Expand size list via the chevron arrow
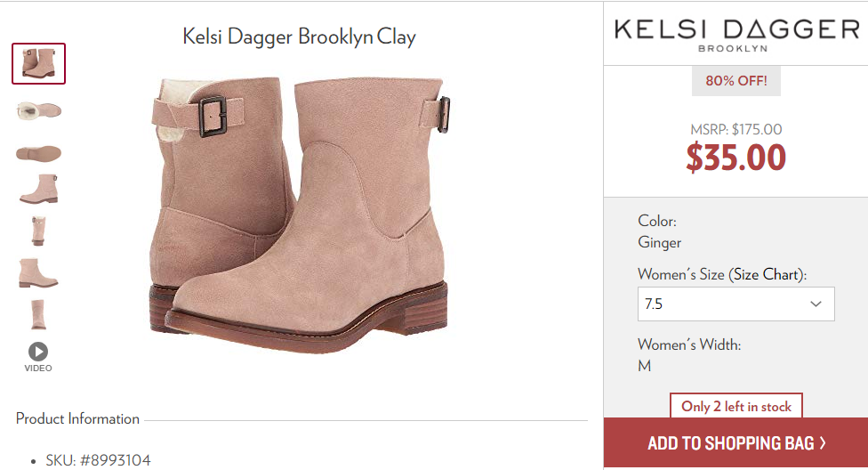868x470 pixels. point(816,304)
